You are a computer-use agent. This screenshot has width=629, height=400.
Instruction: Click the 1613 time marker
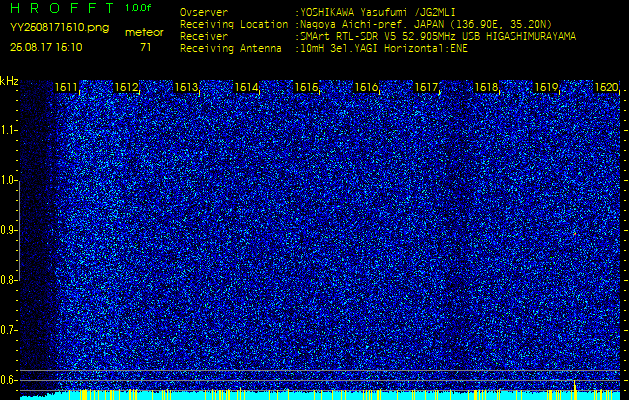point(186,87)
